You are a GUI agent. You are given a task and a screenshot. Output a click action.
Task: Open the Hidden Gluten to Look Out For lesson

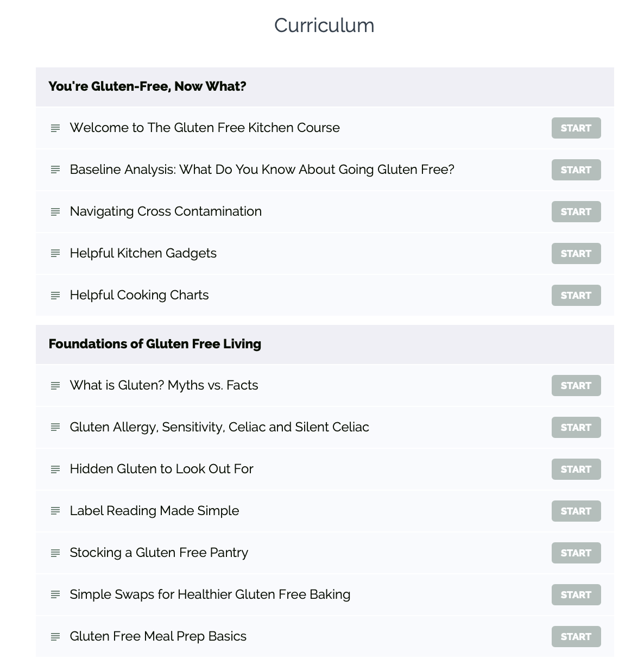(x=161, y=469)
